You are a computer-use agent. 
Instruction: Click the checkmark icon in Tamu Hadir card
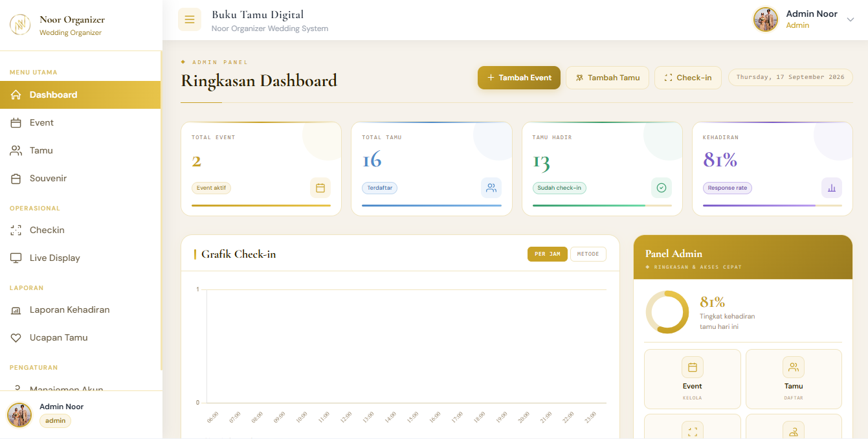[x=661, y=188]
